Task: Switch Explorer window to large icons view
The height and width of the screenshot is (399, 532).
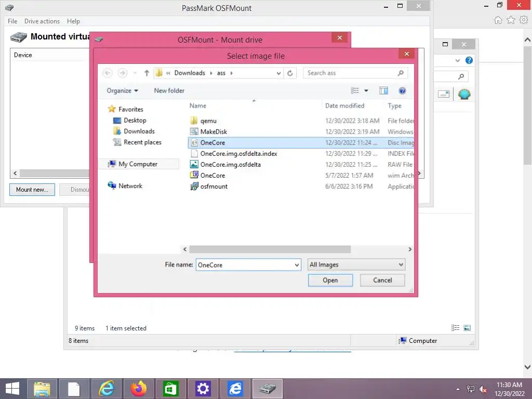Action: [x=467, y=328]
